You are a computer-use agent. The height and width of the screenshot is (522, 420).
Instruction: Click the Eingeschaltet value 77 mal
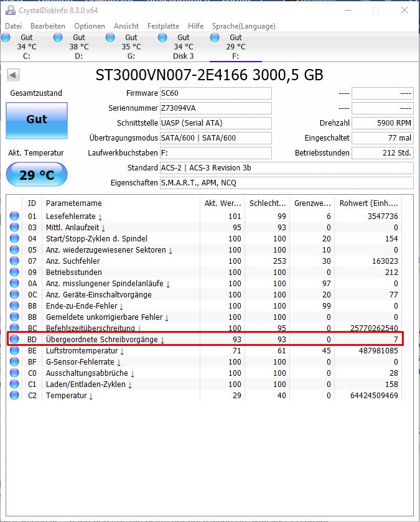click(383, 138)
